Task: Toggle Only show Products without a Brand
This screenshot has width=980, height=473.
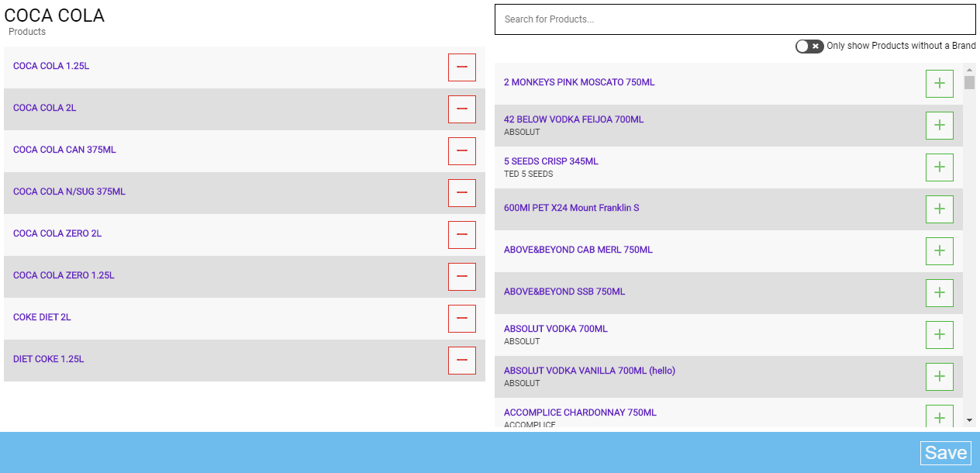Action: pyautogui.click(x=809, y=46)
